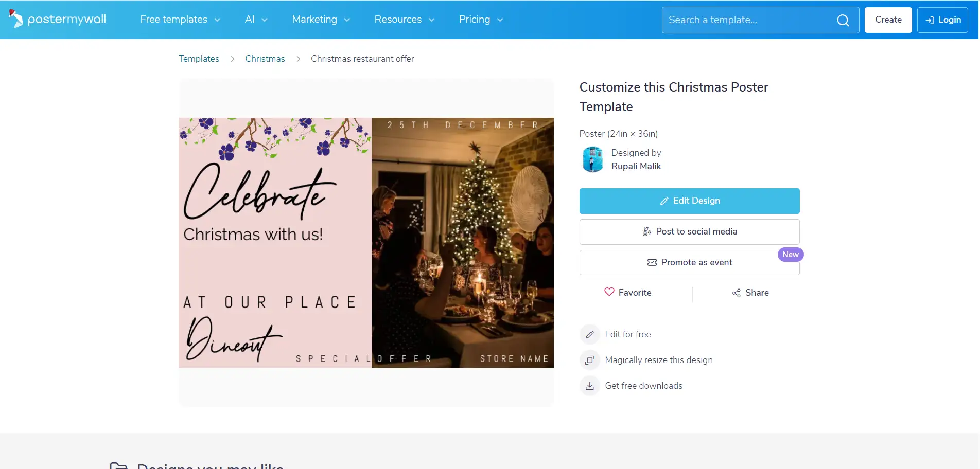
Task: Click designer Rupali Malik's avatar
Action: pyautogui.click(x=593, y=159)
